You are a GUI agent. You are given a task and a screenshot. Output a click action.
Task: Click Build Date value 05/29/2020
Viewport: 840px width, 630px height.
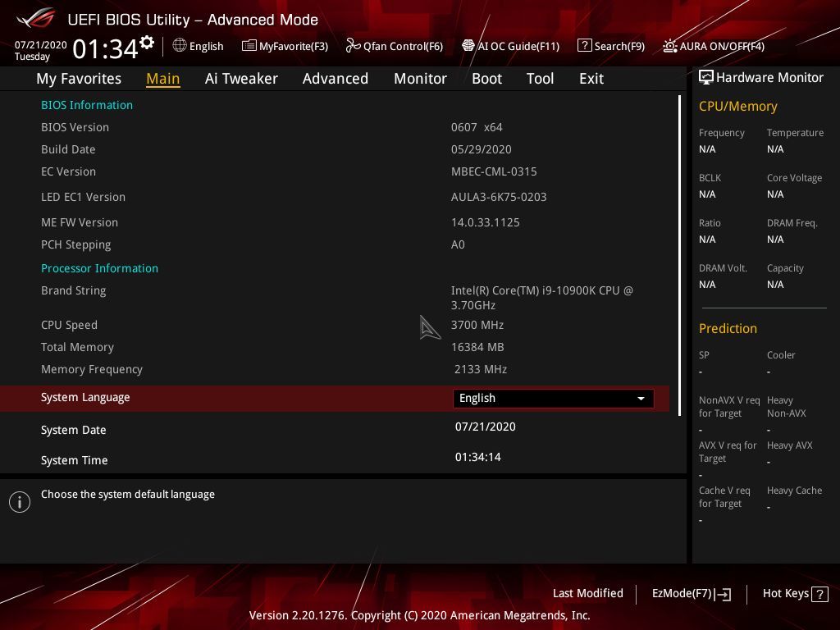point(481,149)
